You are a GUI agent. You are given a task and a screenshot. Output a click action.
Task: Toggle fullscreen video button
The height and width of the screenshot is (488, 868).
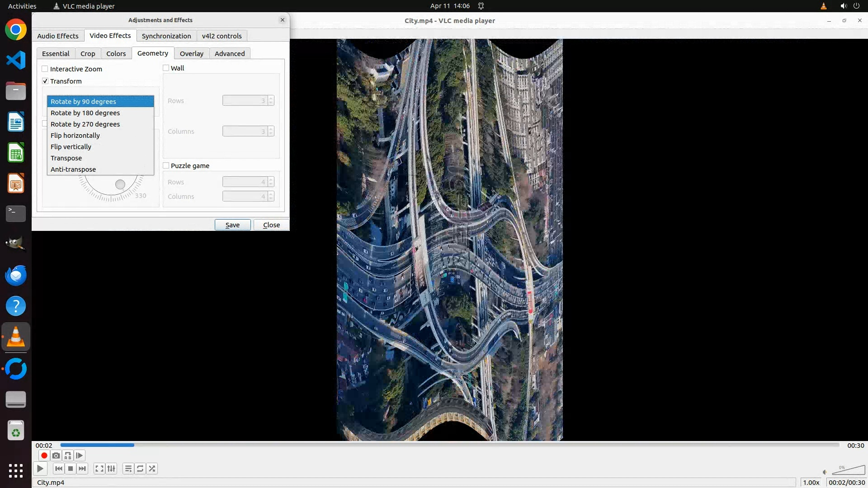99,469
